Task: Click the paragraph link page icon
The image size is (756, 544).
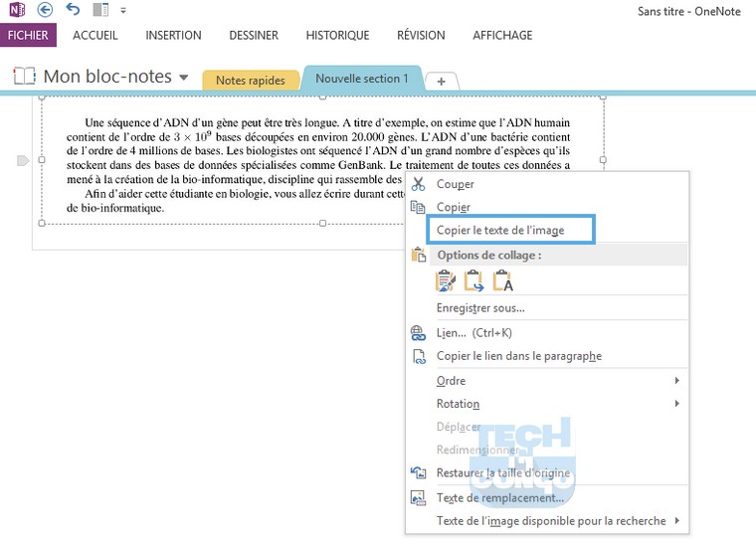Action: [418, 356]
